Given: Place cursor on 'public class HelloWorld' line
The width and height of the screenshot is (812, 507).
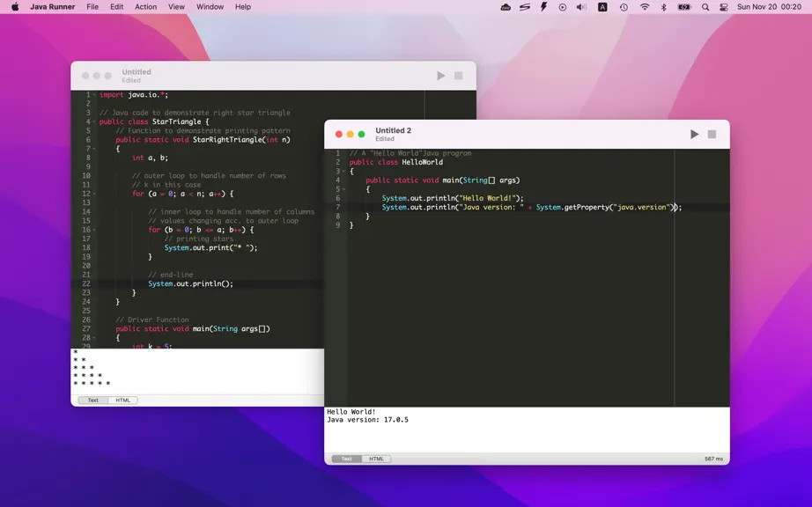Looking at the screenshot, I should [396, 162].
